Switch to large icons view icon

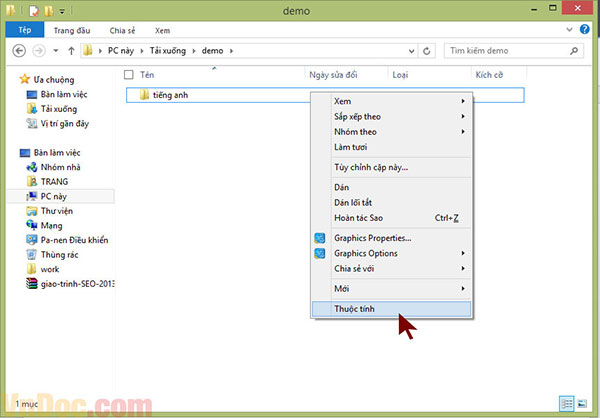pos(582,403)
